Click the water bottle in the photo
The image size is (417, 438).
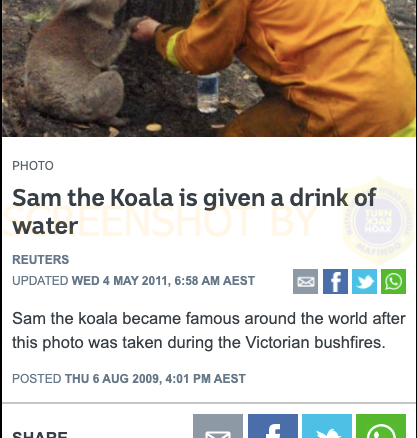(208, 92)
